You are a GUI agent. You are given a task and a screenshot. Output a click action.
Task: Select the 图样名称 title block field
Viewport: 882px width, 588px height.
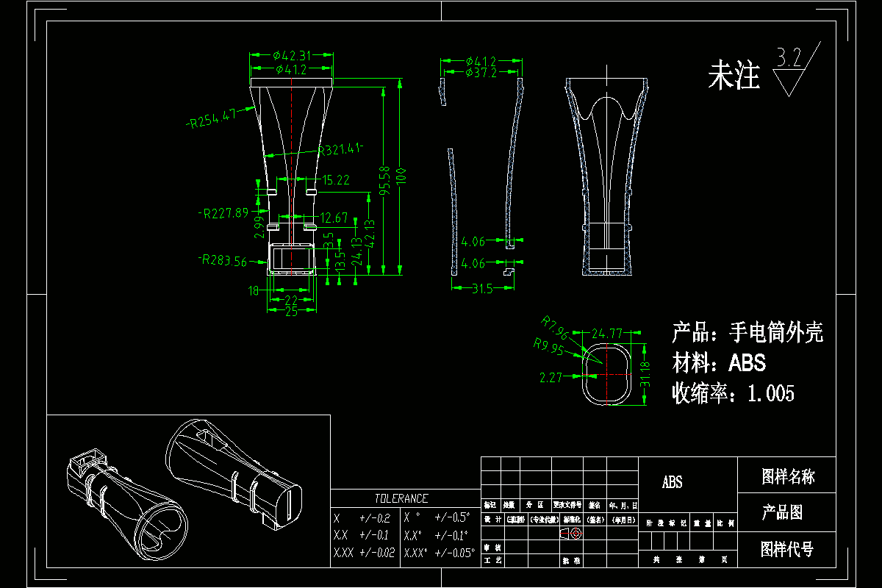pos(788,474)
